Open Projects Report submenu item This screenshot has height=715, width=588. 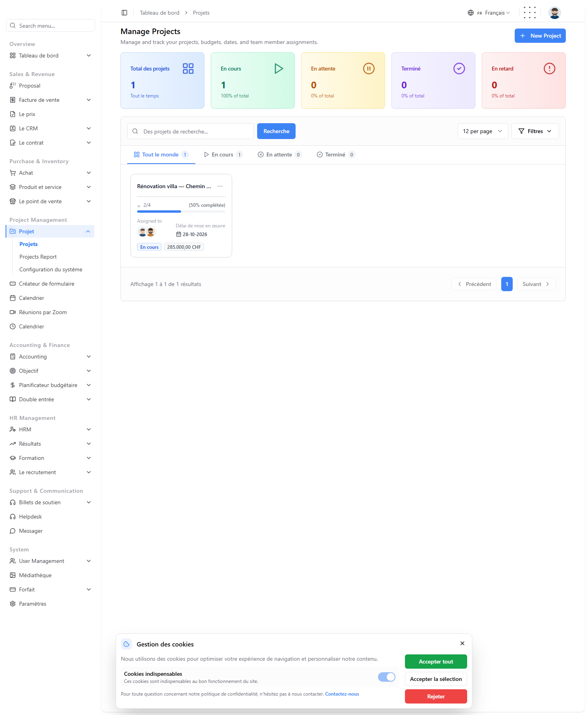38,257
